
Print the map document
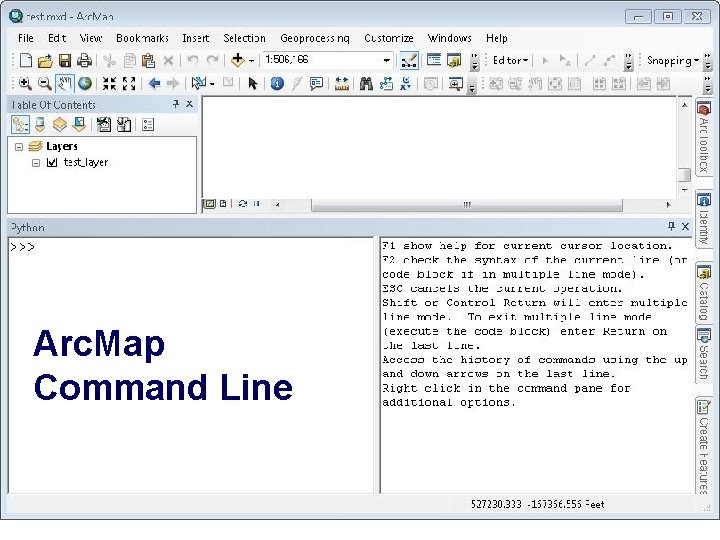pyautogui.click(x=84, y=61)
